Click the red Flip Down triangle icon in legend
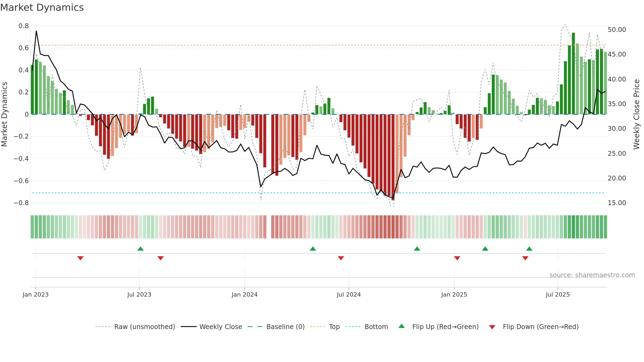Screen dimensions: 644x362 (x=492, y=327)
